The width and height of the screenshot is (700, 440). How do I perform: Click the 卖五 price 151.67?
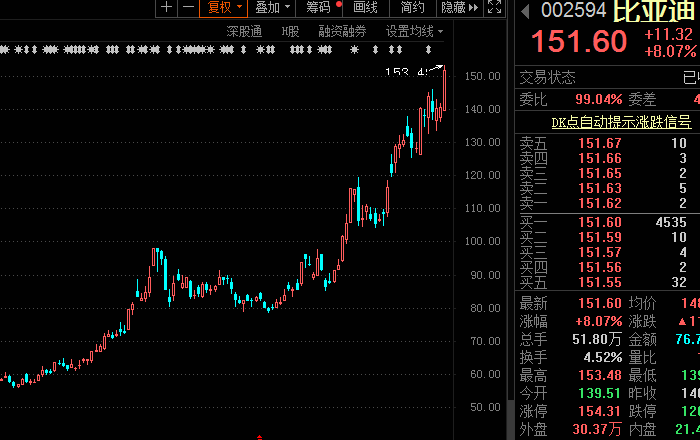(600, 143)
